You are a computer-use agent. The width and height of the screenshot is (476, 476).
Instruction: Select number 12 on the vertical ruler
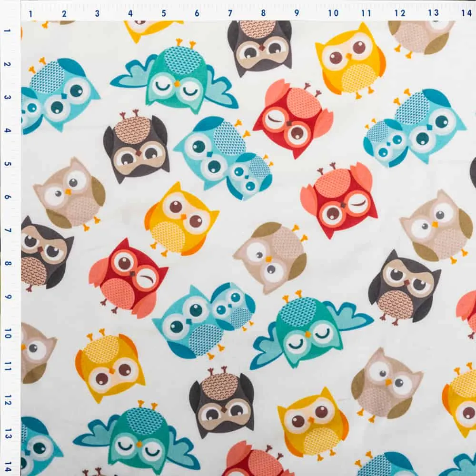pyautogui.click(x=8, y=400)
